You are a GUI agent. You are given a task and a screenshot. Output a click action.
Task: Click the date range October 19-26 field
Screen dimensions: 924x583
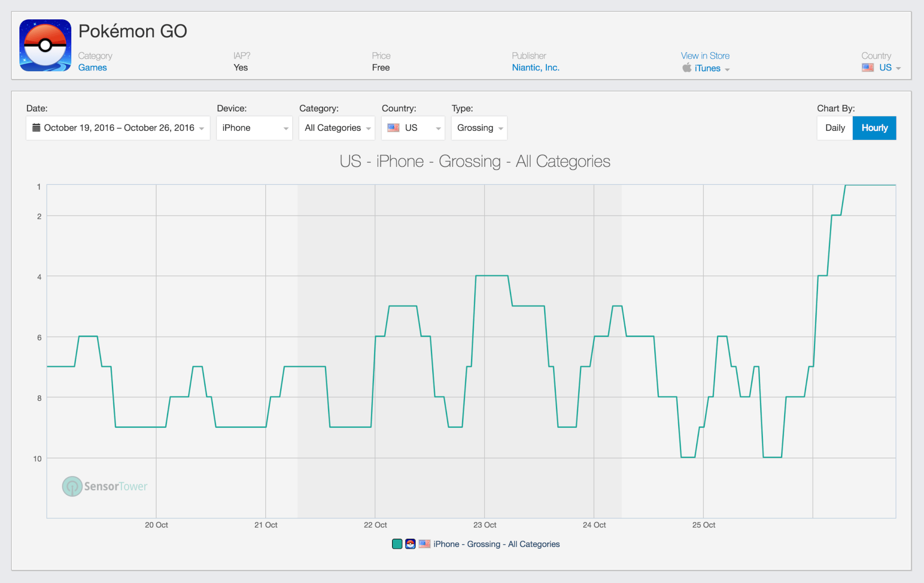tap(118, 128)
